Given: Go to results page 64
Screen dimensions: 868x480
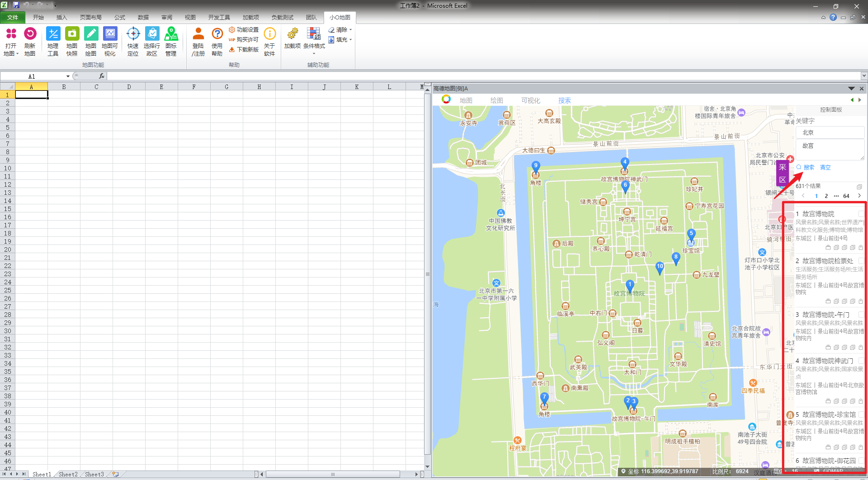Looking at the screenshot, I should tap(846, 196).
